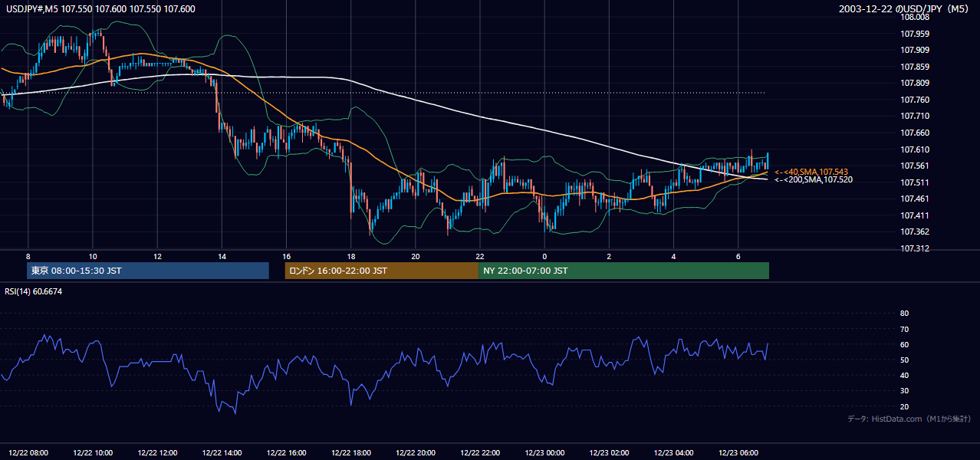The image size is (980, 460).
Task: Click hour tick 18 under price chart
Action: (351, 256)
